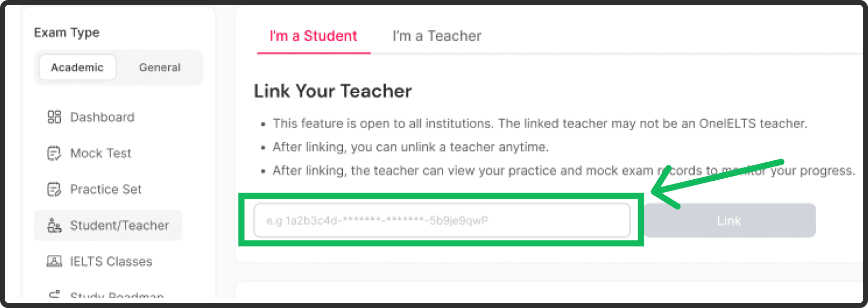Switch exam type to General
868x308 pixels.
(x=160, y=67)
